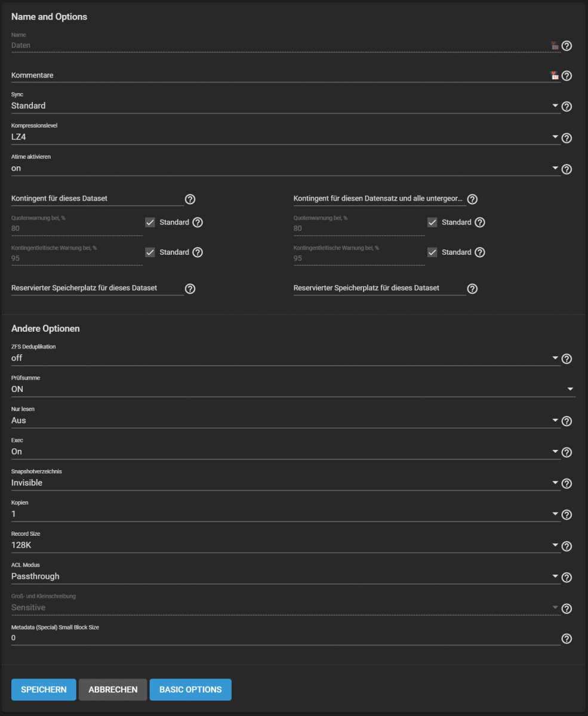Uncheck Standard for left Quotenwarnung
Viewport: 588px width, 716px height.
pos(150,222)
